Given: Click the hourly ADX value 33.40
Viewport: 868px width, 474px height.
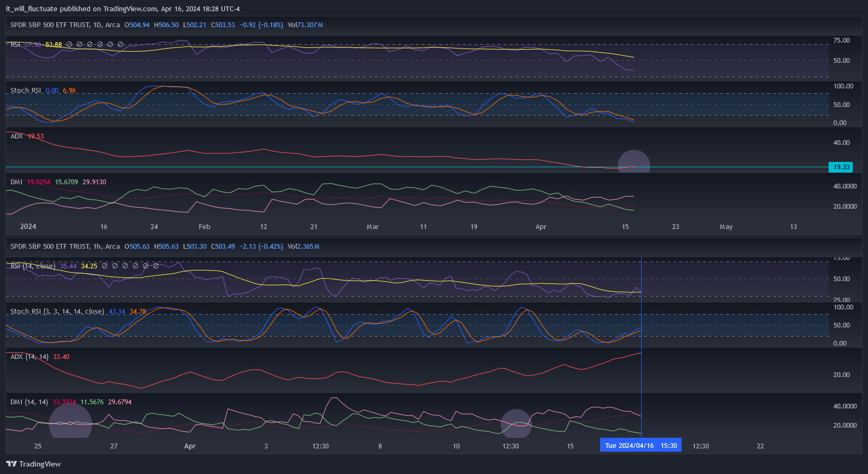Looking at the screenshot, I should pyautogui.click(x=61, y=357).
